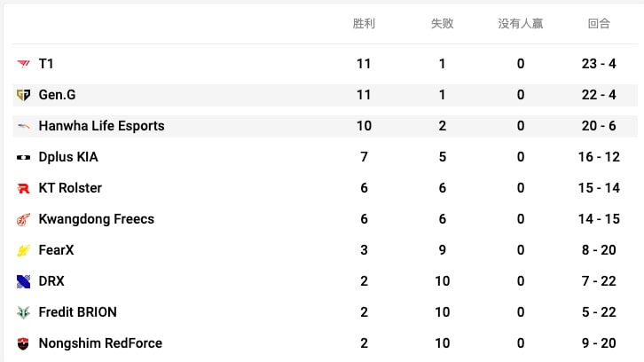Screen dimensions: 644x362
Task: Select the Gen.G highlighted table row
Action: pos(325,95)
